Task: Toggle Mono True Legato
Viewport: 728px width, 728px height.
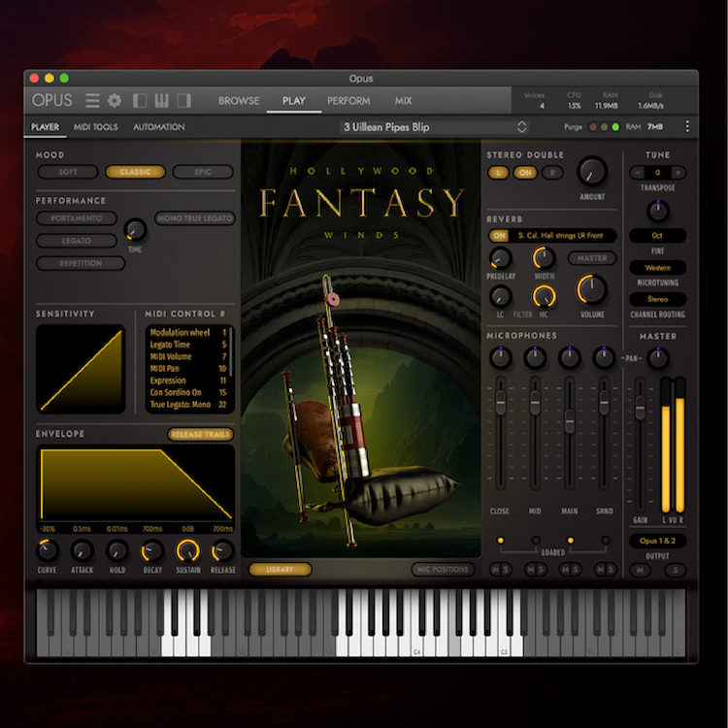Action: 195,218
